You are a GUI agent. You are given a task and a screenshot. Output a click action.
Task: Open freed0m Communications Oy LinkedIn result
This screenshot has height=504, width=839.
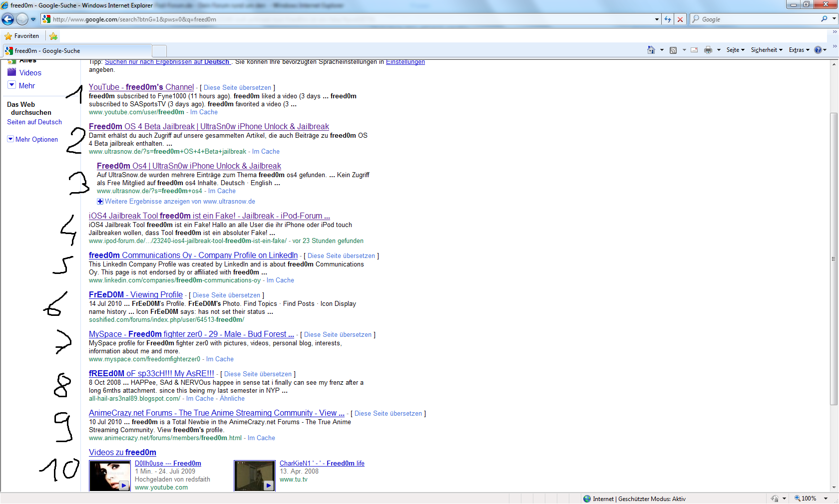click(193, 255)
